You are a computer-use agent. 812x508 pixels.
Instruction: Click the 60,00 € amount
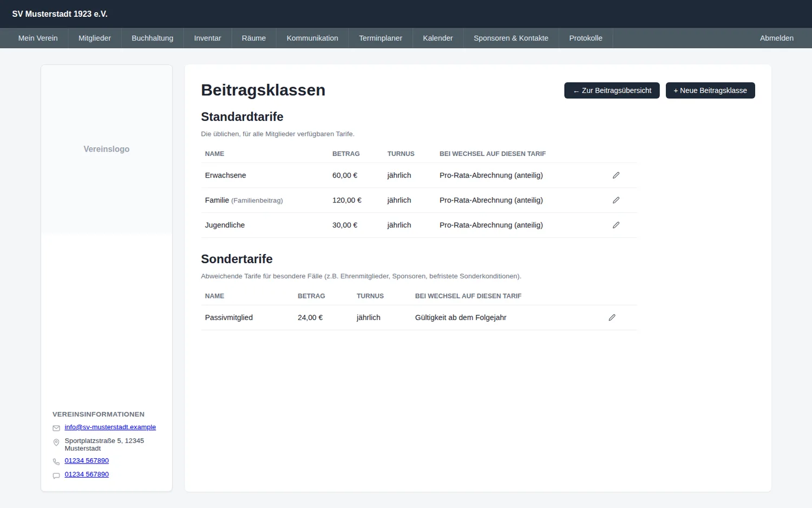[345, 175]
